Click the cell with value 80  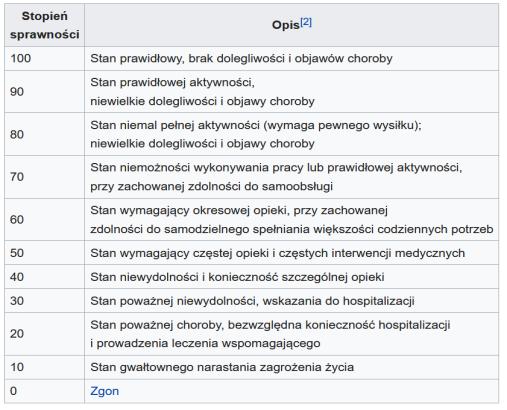tap(45, 134)
